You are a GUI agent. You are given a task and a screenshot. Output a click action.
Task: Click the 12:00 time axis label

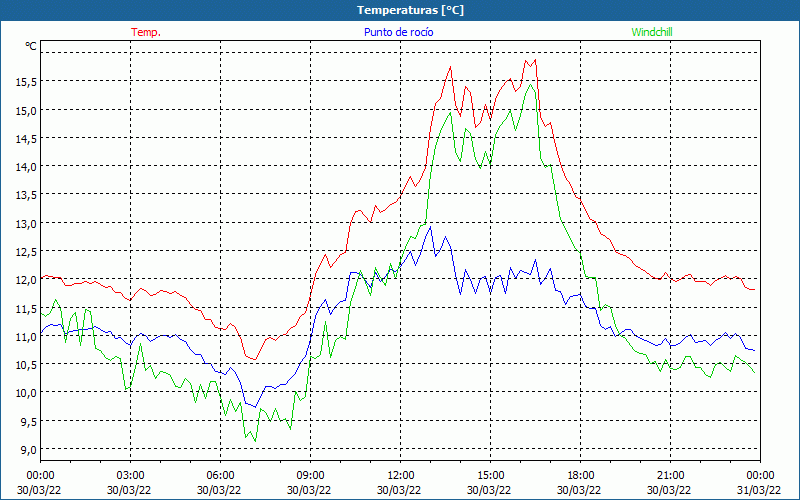(x=401, y=476)
